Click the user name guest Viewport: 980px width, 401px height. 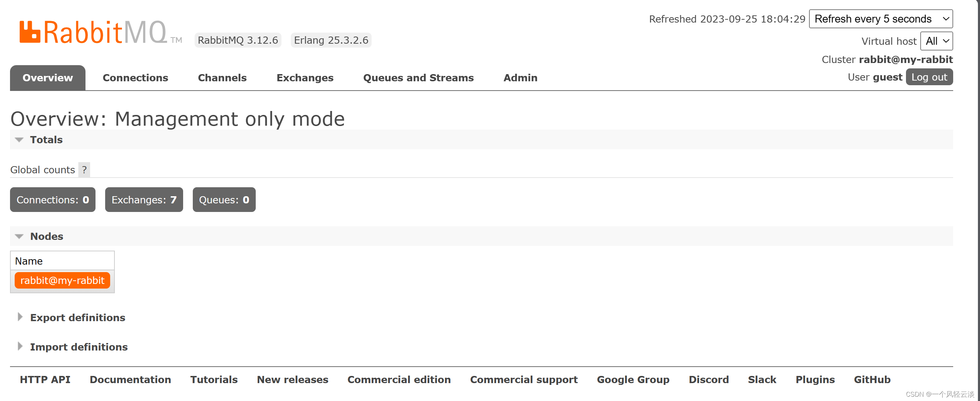click(x=887, y=77)
